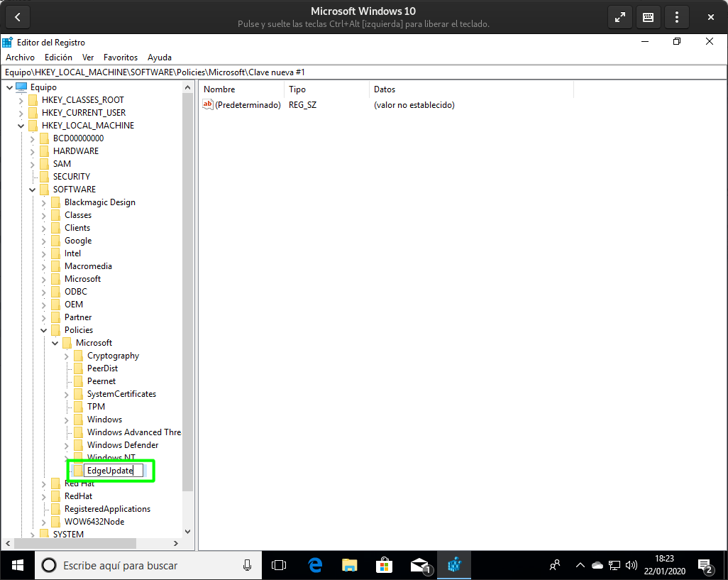Open Microsoft Edge from taskbar

pyautogui.click(x=315, y=565)
